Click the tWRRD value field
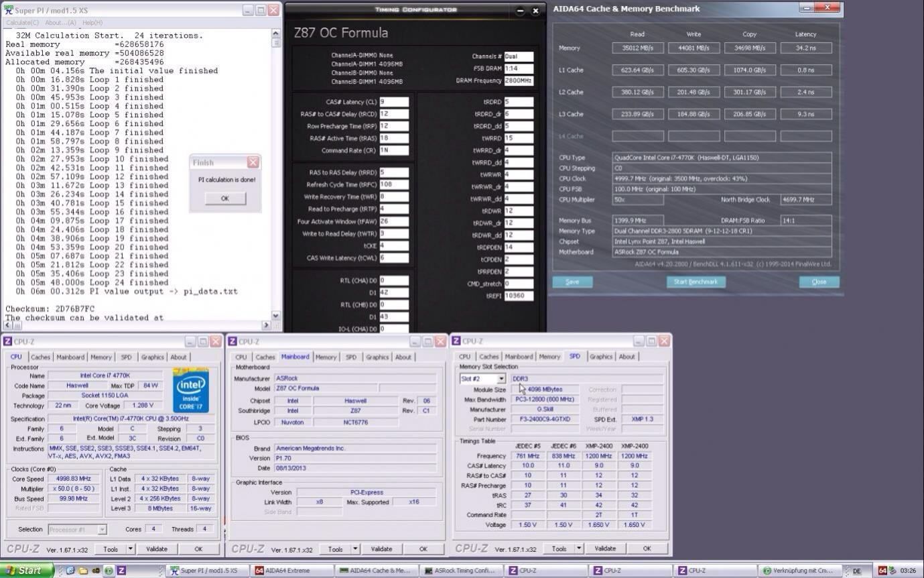 519,138
